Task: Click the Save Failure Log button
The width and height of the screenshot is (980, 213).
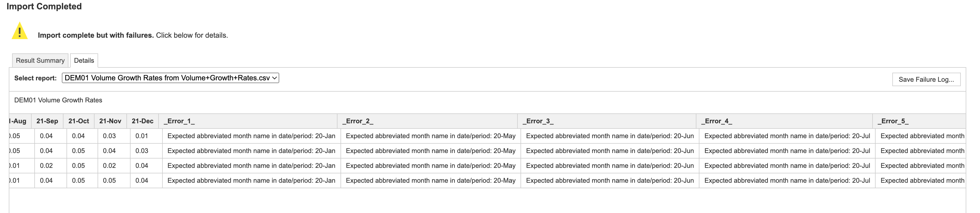Action: [x=926, y=79]
